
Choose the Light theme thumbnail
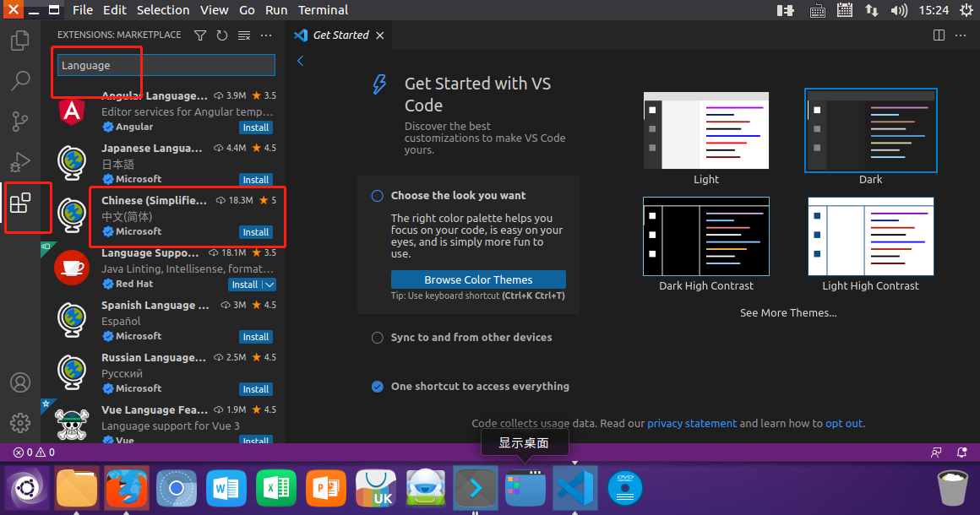pos(706,131)
